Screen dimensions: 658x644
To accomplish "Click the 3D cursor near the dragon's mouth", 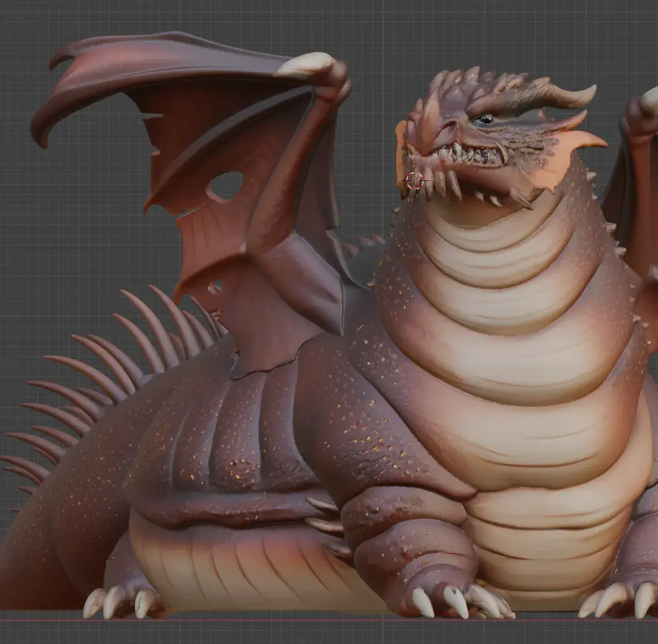I will [x=415, y=181].
